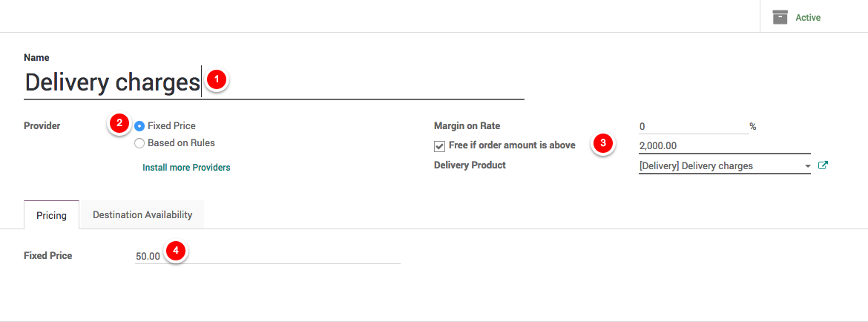This screenshot has height=322, width=868.
Task: Open the Delivery Product external link icon
Action: [822, 165]
